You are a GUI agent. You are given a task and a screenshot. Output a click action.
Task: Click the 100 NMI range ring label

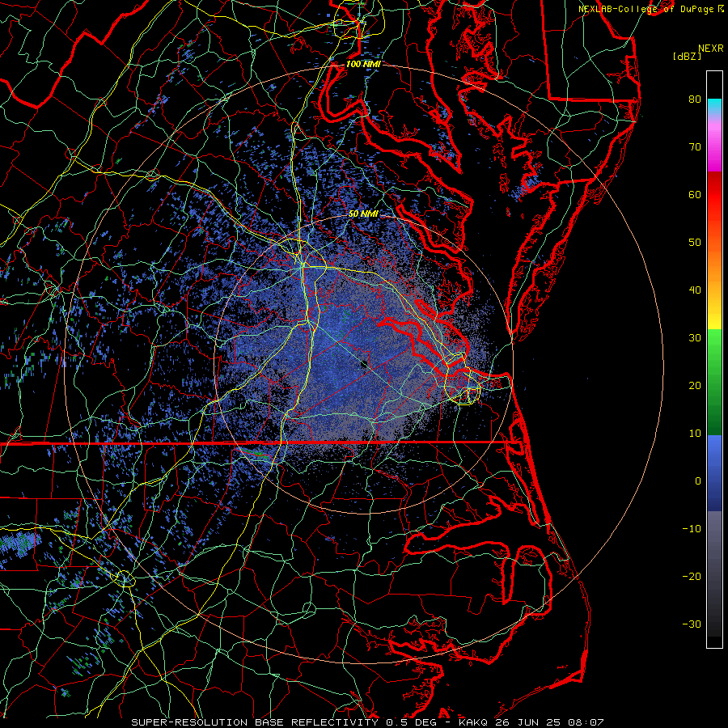(x=363, y=64)
